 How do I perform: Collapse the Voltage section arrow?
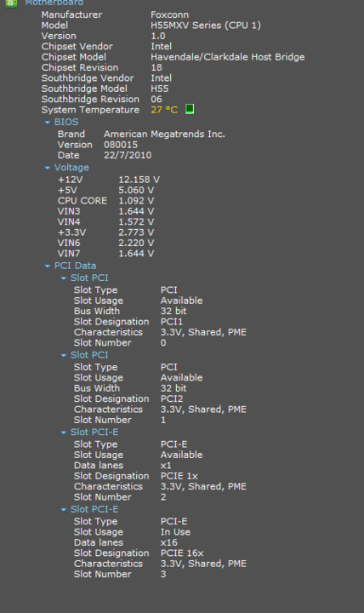[48, 168]
